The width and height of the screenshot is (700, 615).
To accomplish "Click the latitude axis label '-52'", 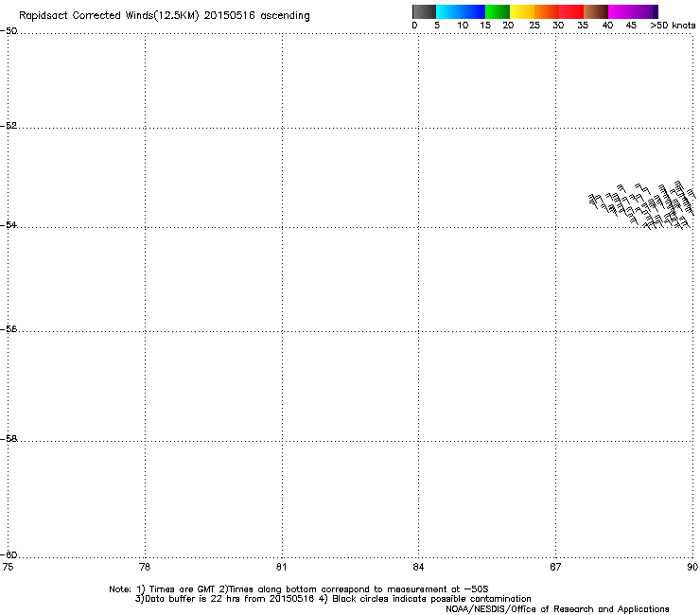I will pos(9,126).
